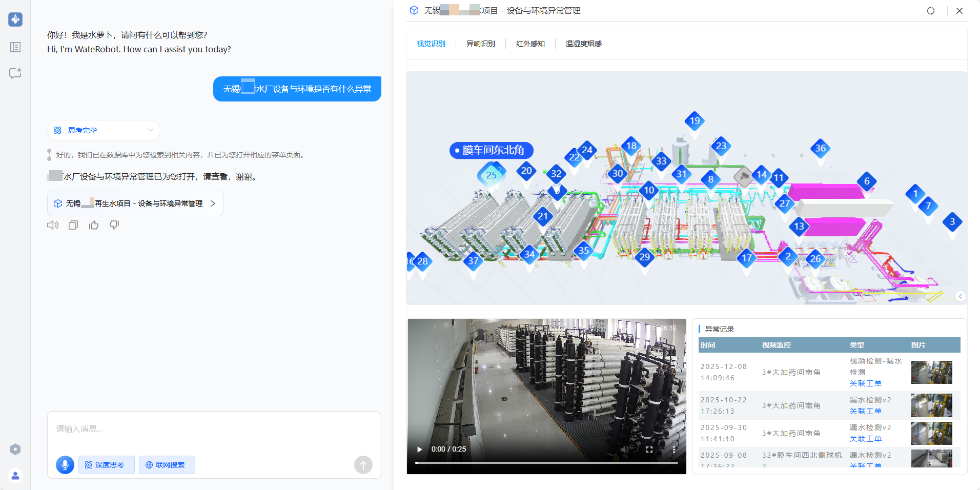Viewport: 980px width, 490px height.
Task: Click the thumbs down icon
Action: coord(114,225)
